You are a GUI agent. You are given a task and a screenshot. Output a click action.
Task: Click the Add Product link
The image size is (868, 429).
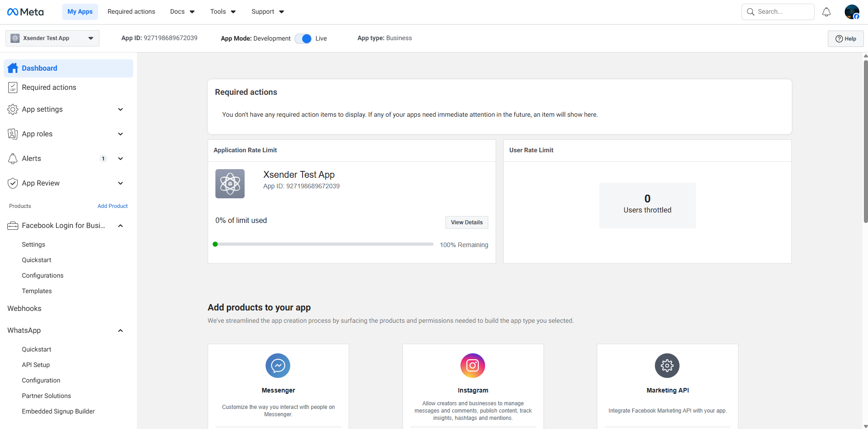(x=112, y=206)
